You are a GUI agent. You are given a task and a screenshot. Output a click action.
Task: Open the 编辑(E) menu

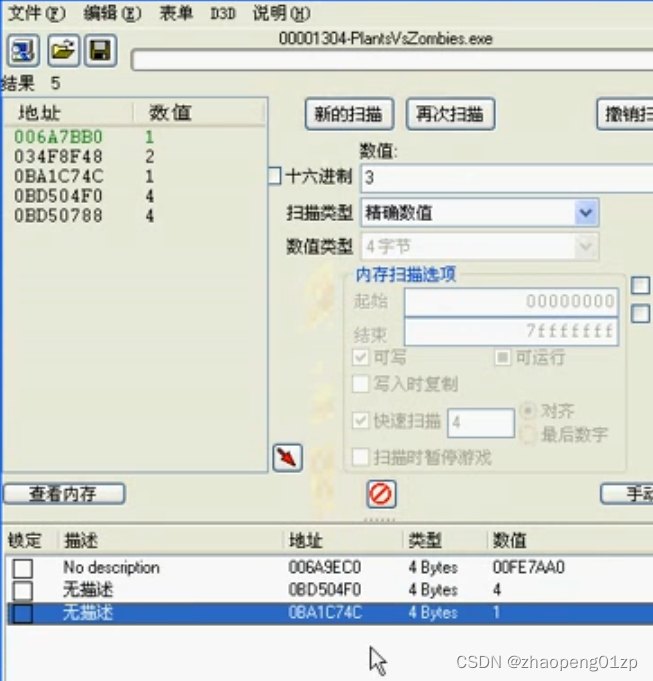click(x=112, y=13)
